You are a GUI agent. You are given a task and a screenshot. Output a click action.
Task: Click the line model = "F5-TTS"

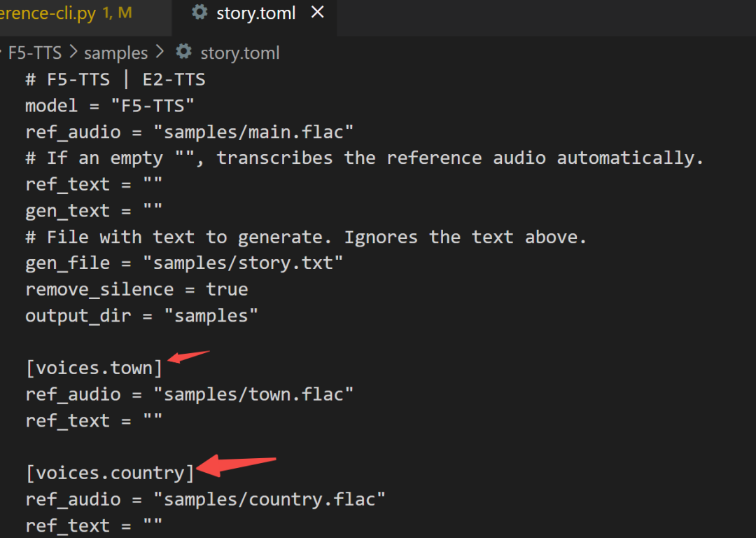pyautogui.click(x=109, y=106)
